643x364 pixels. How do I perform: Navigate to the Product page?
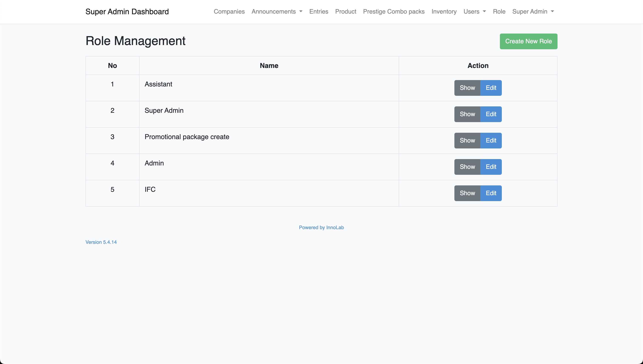coord(345,11)
